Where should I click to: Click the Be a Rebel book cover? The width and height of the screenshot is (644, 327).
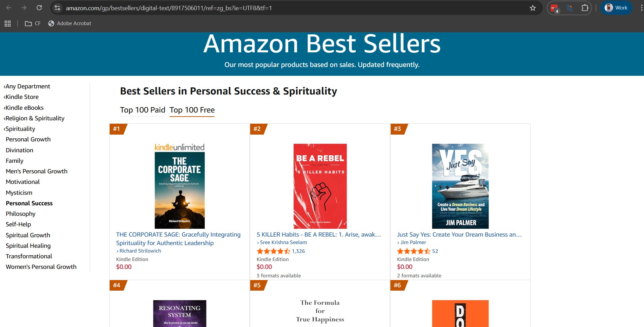click(x=320, y=186)
